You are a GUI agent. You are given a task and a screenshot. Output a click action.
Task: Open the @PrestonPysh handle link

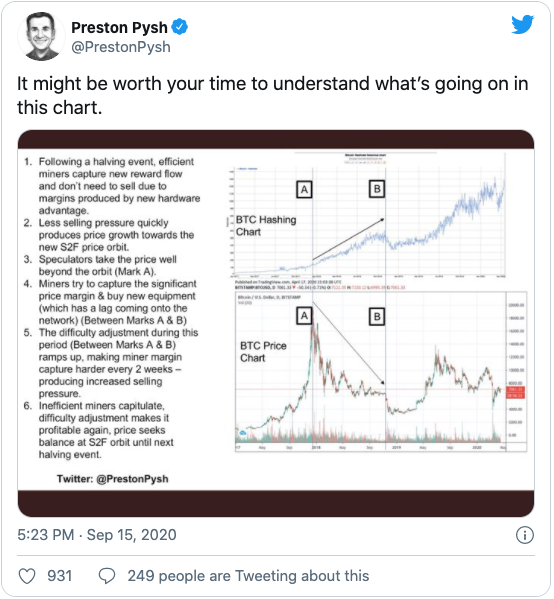click(121, 47)
